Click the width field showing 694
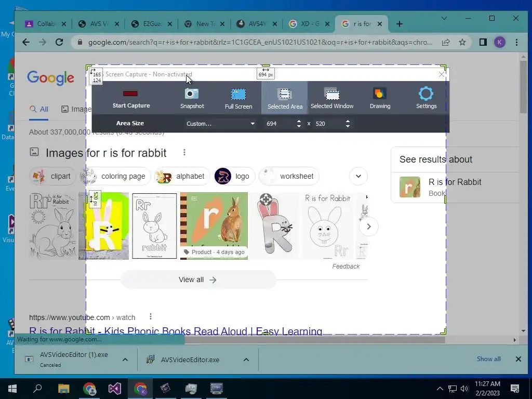Viewport: 532px width, 399px height. tap(280, 124)
